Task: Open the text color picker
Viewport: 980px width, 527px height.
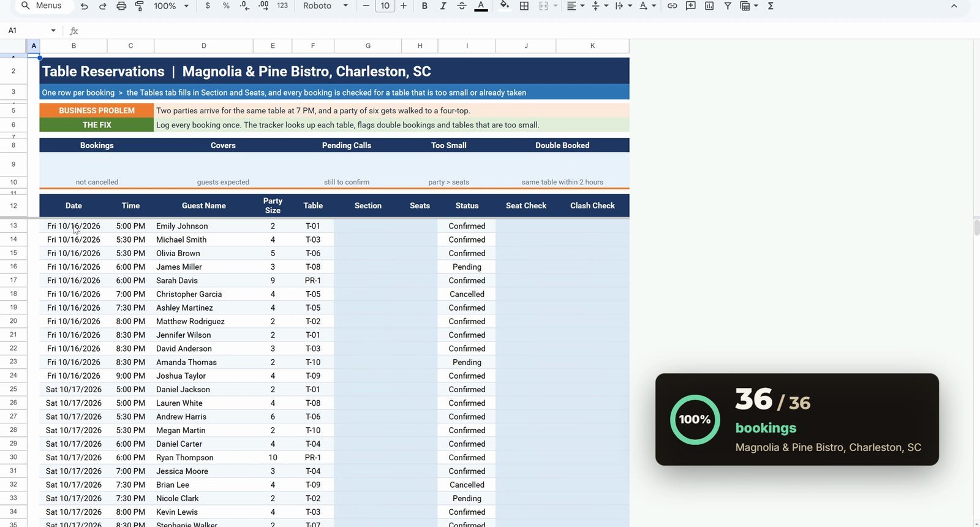Action: point(481,6)
